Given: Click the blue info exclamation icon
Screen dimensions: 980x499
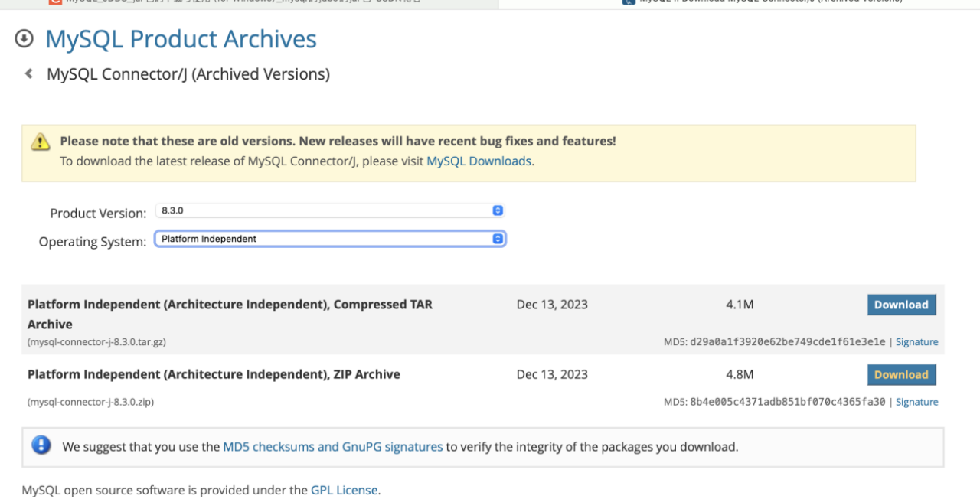Looking at the screenshot, I should (x=41, y=445).
